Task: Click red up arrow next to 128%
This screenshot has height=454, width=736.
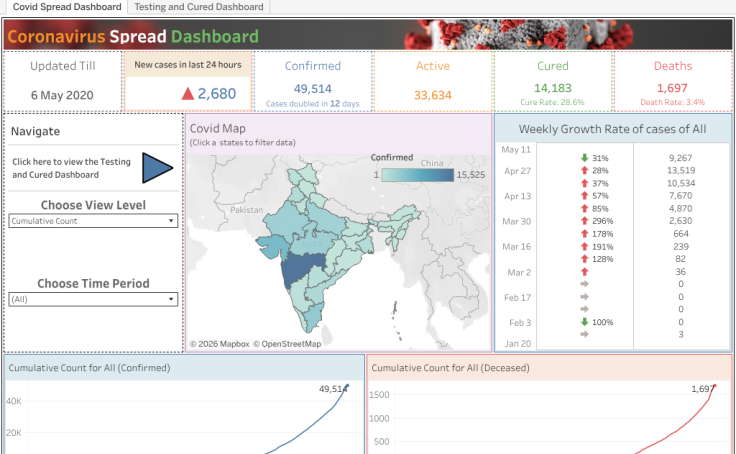Action: [x=584, y=259]
